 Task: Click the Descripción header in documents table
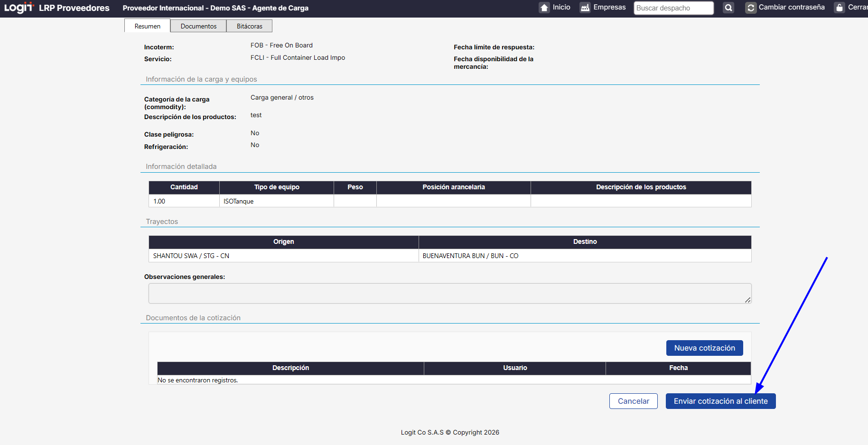click(290, 368)
